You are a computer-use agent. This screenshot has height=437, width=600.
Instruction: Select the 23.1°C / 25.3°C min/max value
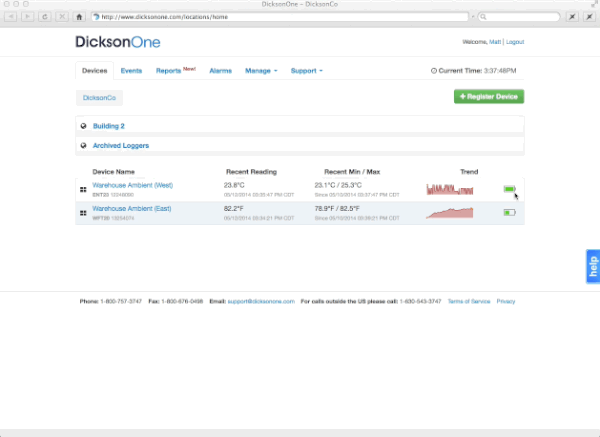click(x=338, y=185)
